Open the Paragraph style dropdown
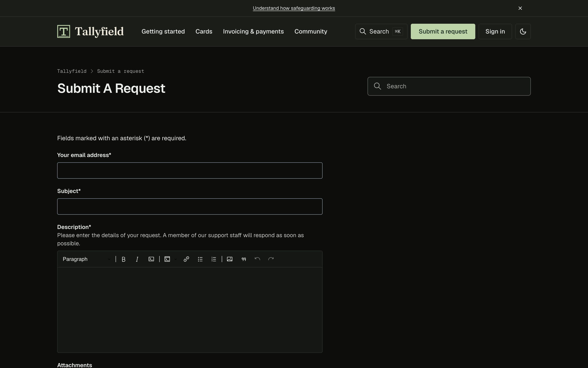 [x=87, y=259]
